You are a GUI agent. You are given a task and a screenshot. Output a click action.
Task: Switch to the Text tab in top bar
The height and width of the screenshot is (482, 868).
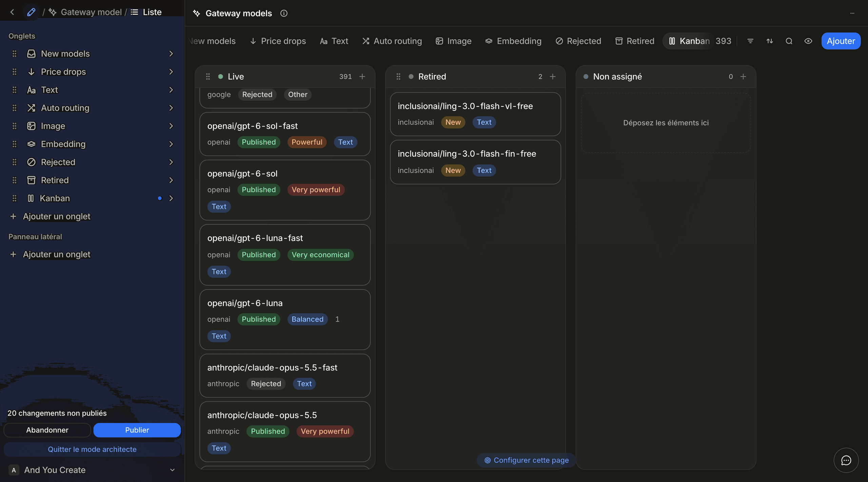click(x=334, y=41)
